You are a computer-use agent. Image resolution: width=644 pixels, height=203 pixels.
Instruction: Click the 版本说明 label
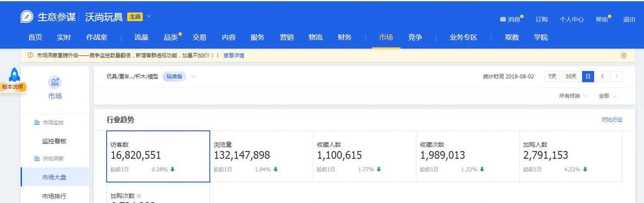12,87
